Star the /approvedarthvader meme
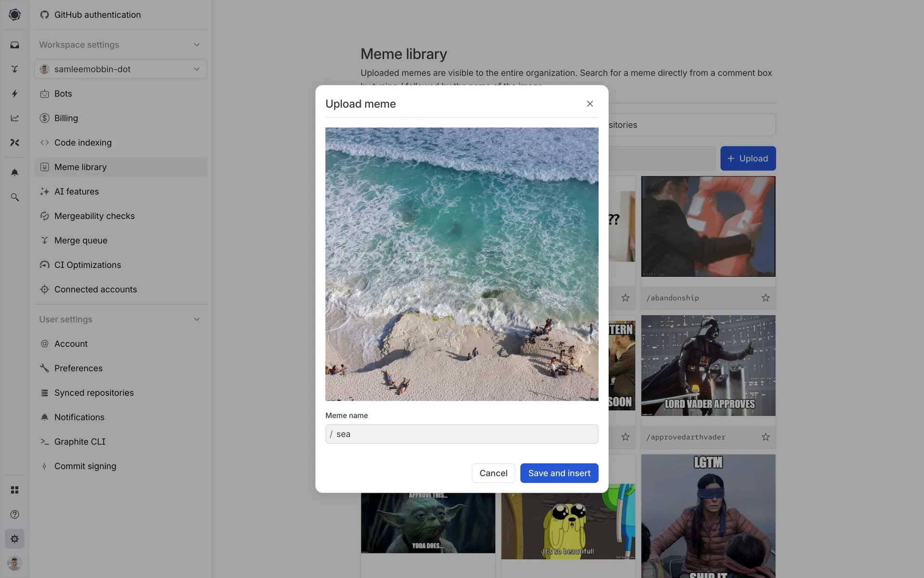The height and width of the screenshot is (578, 924). pyautogui.click(x=765, y=437)
